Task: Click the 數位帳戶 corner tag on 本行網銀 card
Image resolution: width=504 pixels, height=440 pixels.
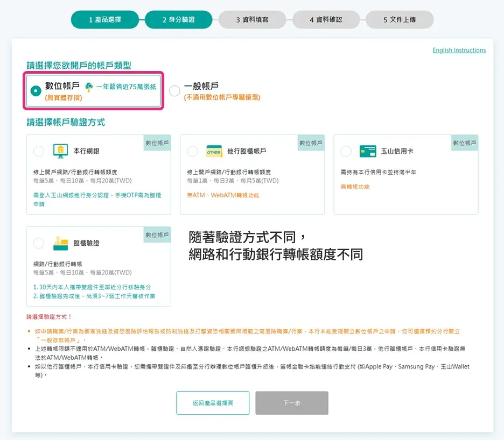Action: [158, 143]
